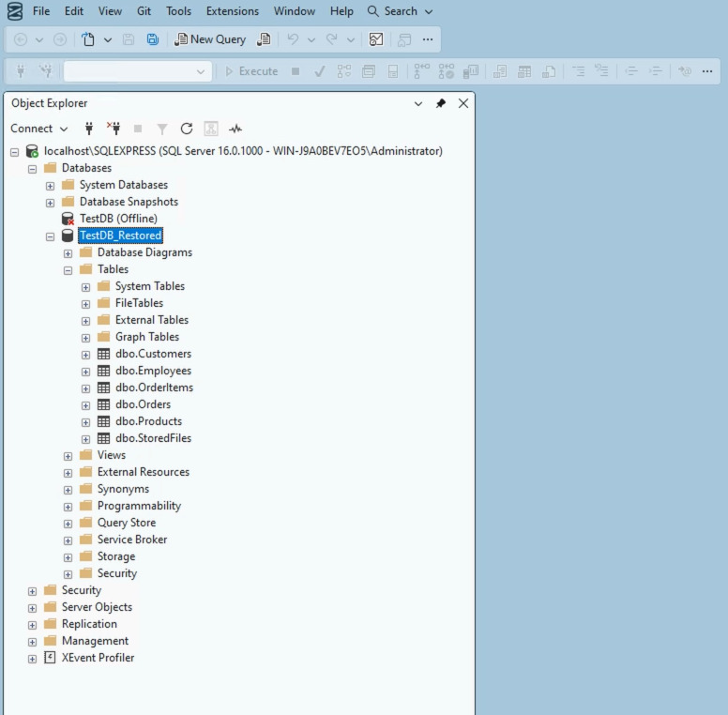This screenshot has height=715, width=728.
Task: Select the XEvent Profiler node
Action: [98, 658]
